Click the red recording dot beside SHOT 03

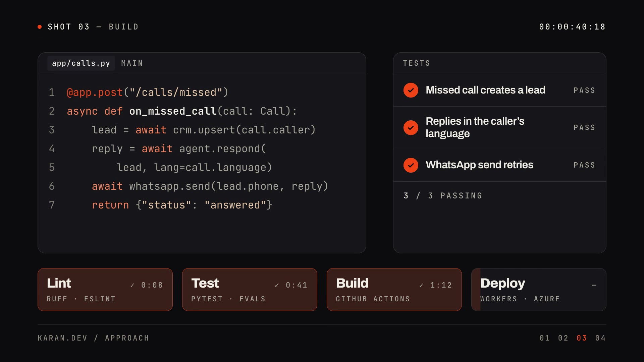40,27
